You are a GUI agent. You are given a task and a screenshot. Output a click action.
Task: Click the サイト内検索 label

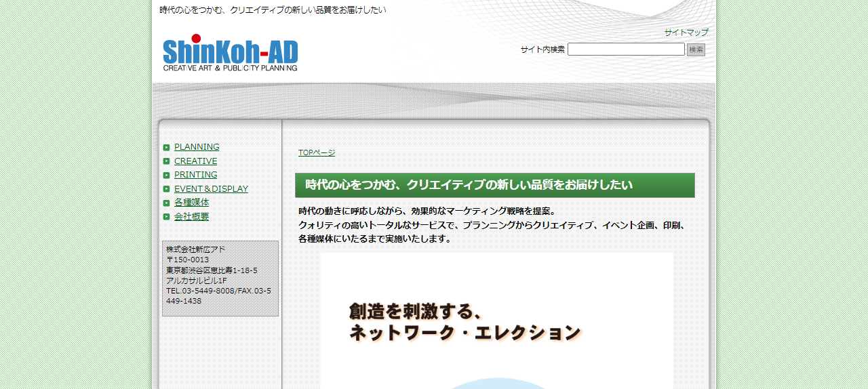[x=542, y=49]
